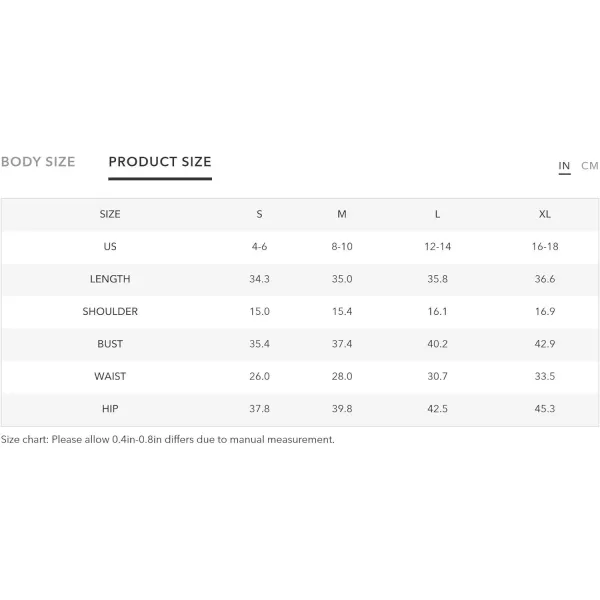Click the SIZE header cell
Image resolution: width=600 pixels, height=600 pixels.
click(x=110, y=214)
